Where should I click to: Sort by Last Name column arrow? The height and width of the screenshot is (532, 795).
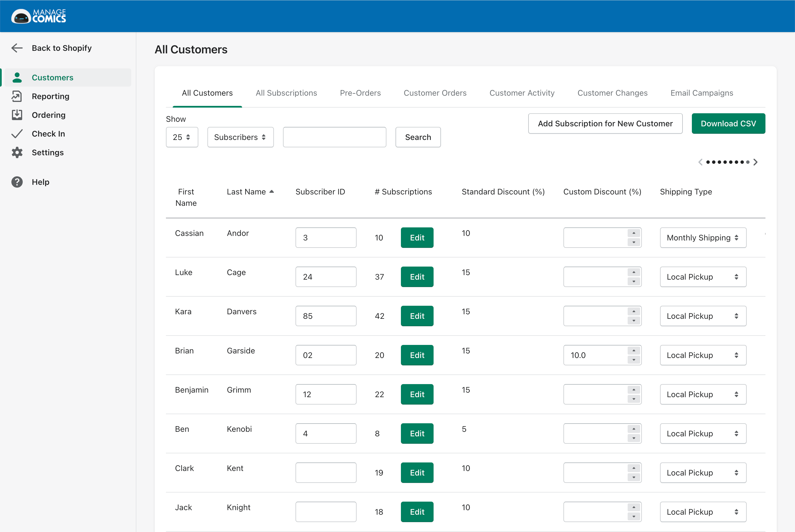pyautogui.click(x=272, y=192)
